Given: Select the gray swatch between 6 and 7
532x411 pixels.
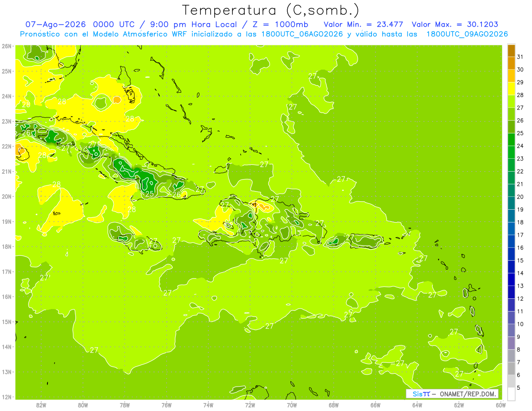Looking at the screenshot, I should tap(511, 368).
